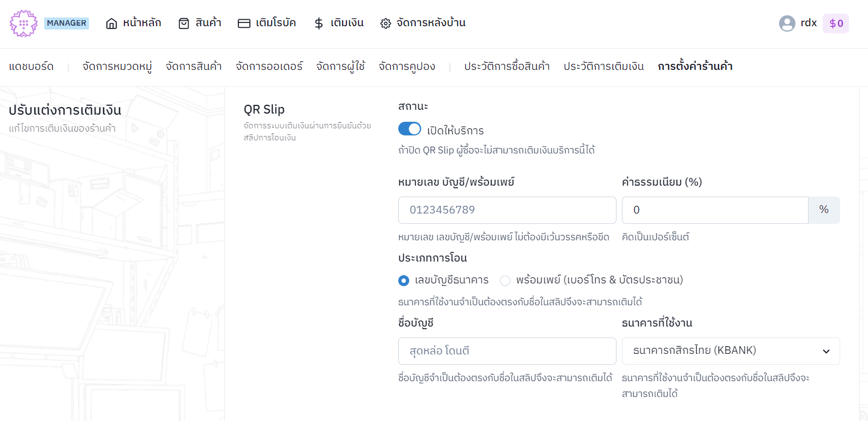Click the คิดเป็นเปอร์เซ็นต์ hint text
The image size is (868, 421).
tap(655, 237)
